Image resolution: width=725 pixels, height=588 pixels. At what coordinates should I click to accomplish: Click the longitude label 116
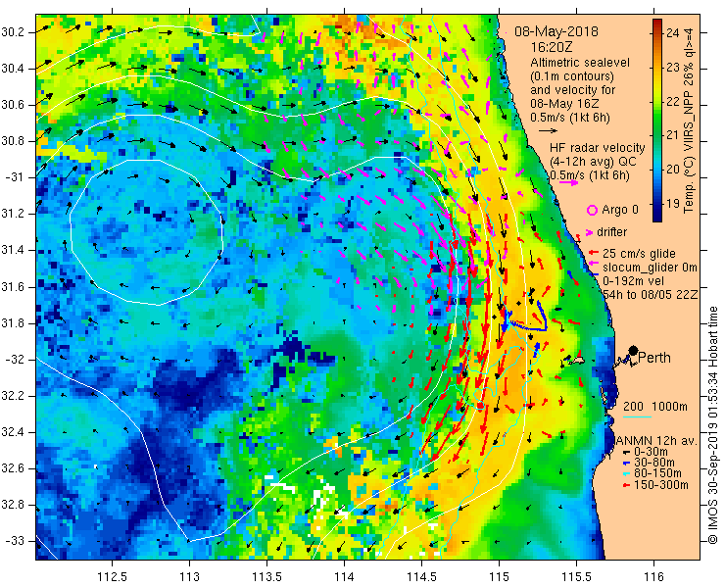(x=653, y=577)
